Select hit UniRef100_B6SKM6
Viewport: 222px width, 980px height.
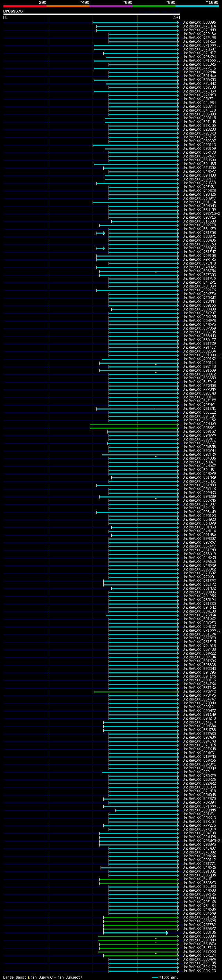point(199,501)
